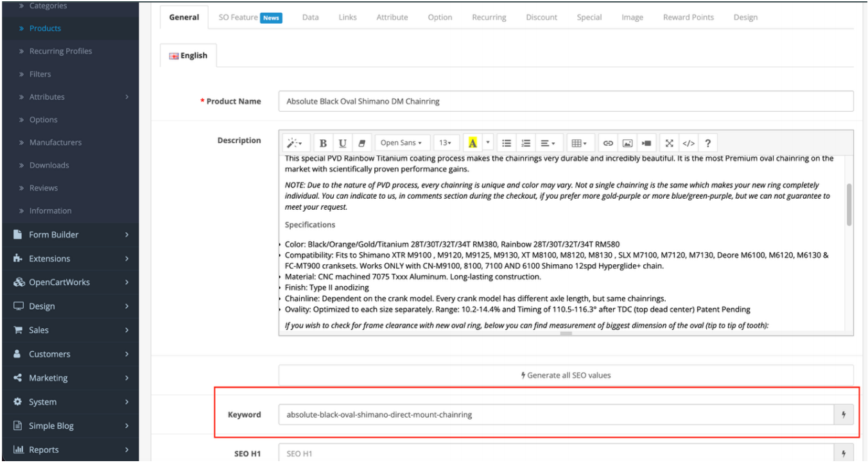This screenshot has width=868, height=465.
Task: Insert a video using video icon
Action: pos(647,142)
